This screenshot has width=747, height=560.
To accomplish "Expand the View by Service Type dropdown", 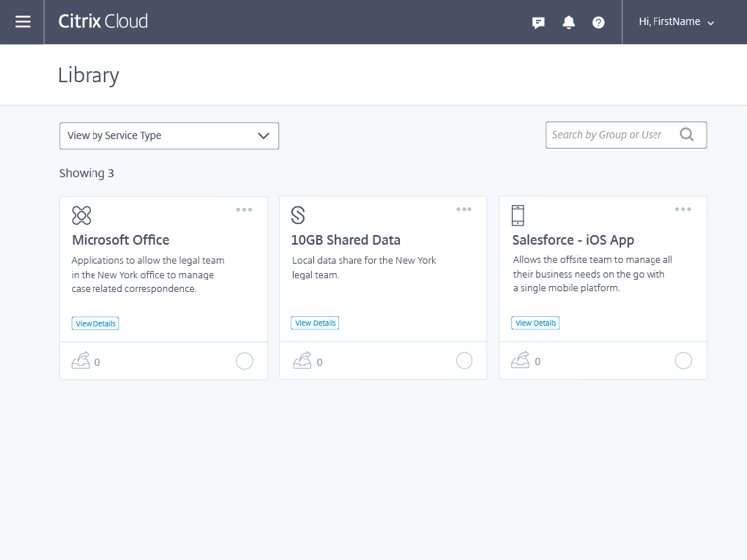I will click(168, 136).
